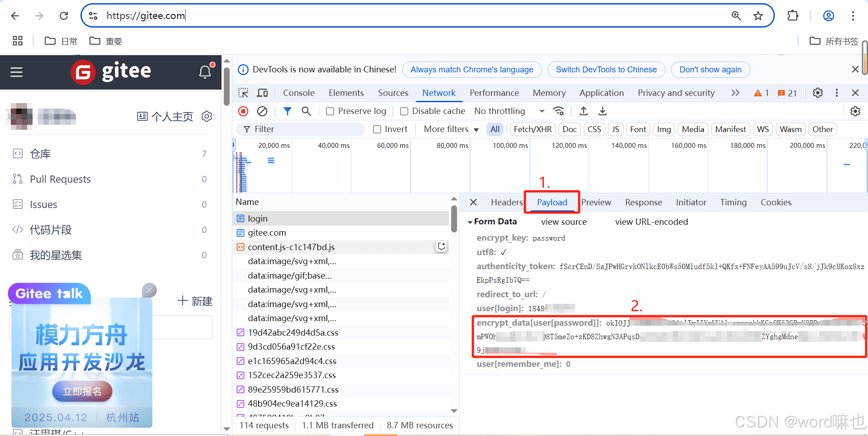868x436 pixels.
Task: Filter requests by JS type
Action: (x=616, y=129)
